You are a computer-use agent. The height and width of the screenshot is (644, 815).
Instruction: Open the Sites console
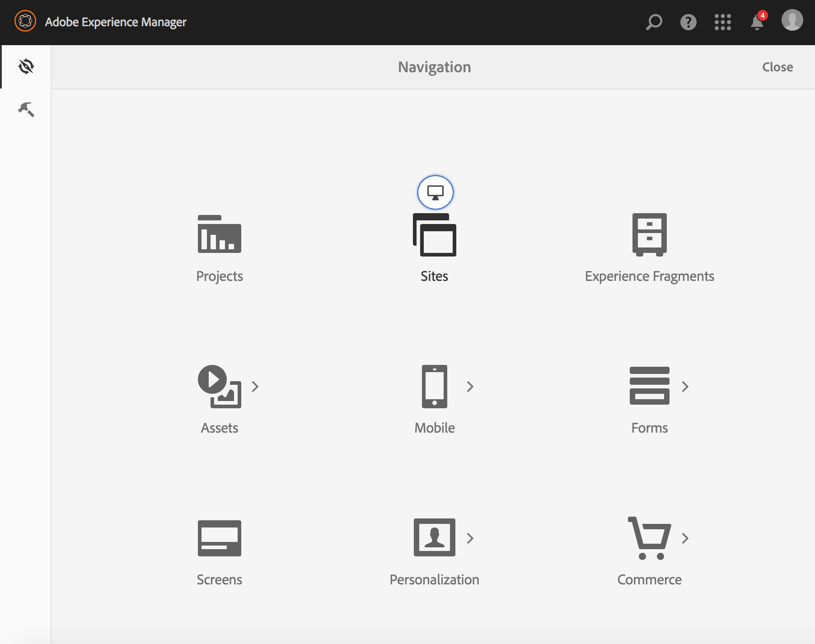point(434,246)
